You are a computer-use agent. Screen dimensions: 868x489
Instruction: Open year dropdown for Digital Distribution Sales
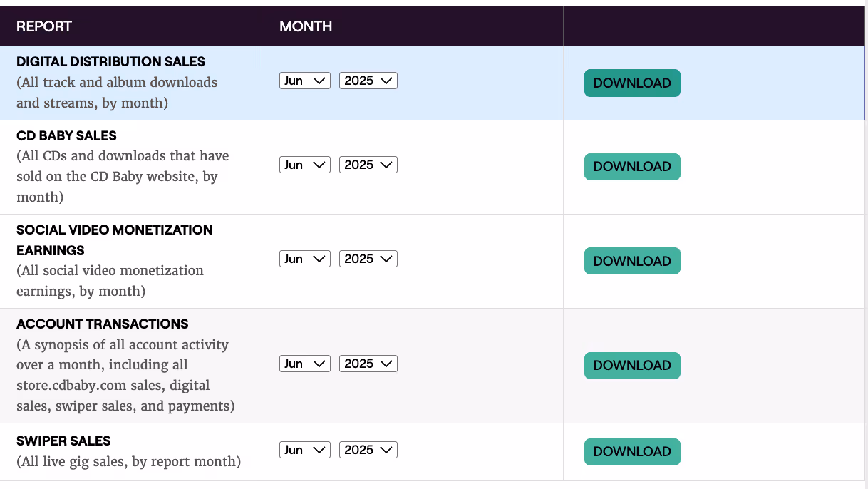point(368,81)
